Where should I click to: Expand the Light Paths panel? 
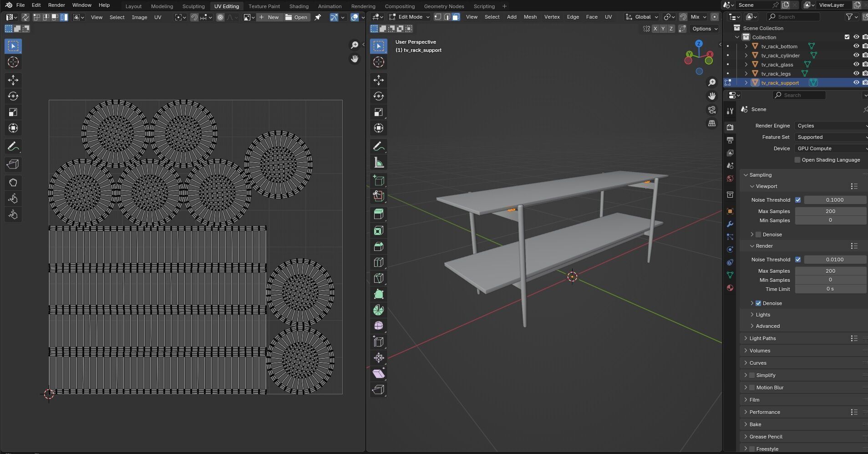[762, 338]
